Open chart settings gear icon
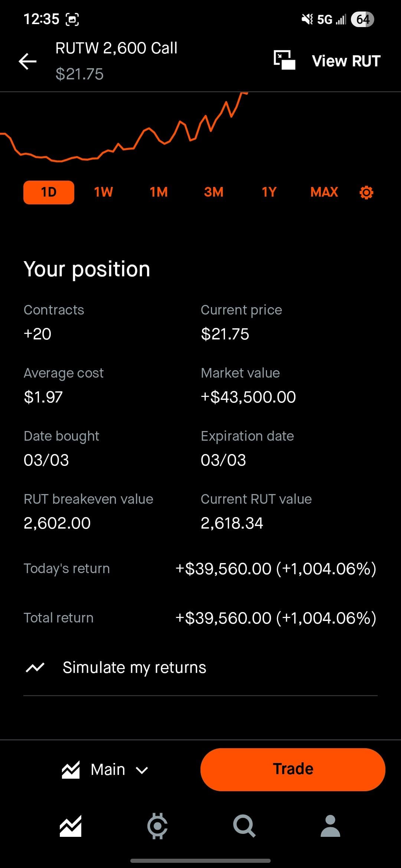 pyautogui.click(x=366, y=193)
